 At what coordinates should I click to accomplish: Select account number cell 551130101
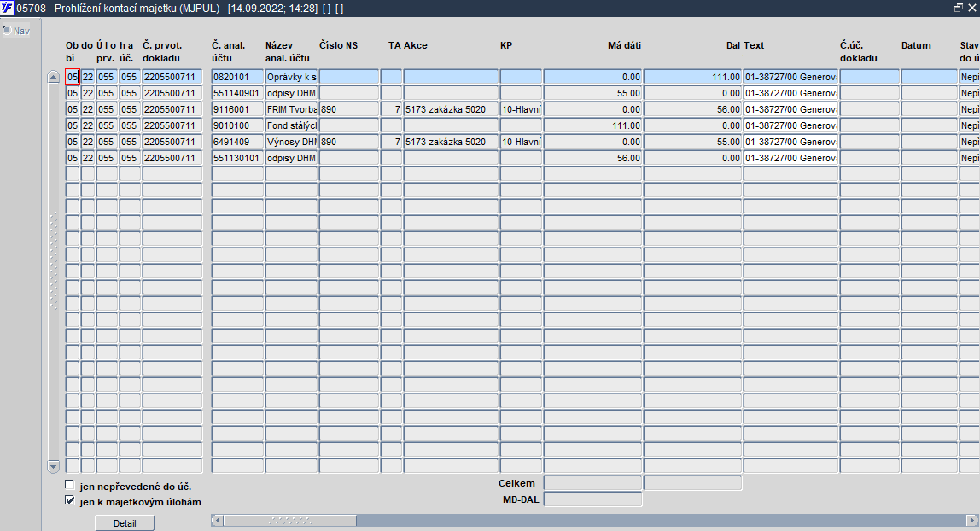click(x=236, y=158)
